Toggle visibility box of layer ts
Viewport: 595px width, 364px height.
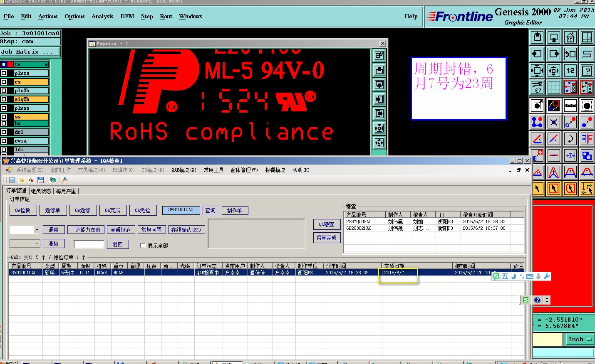click(x=4, y=64)
